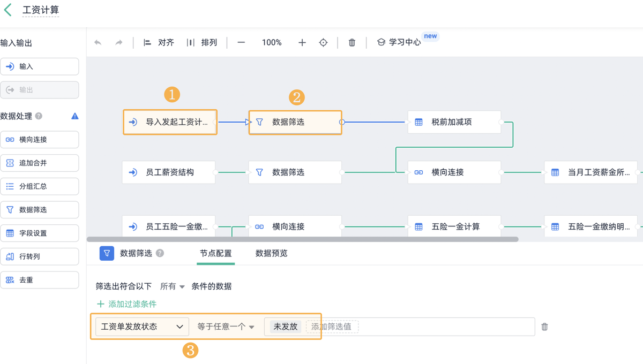Click 添加过滤条件 link
This screenshot has height=364, width=643.
[x=127, y=304]
